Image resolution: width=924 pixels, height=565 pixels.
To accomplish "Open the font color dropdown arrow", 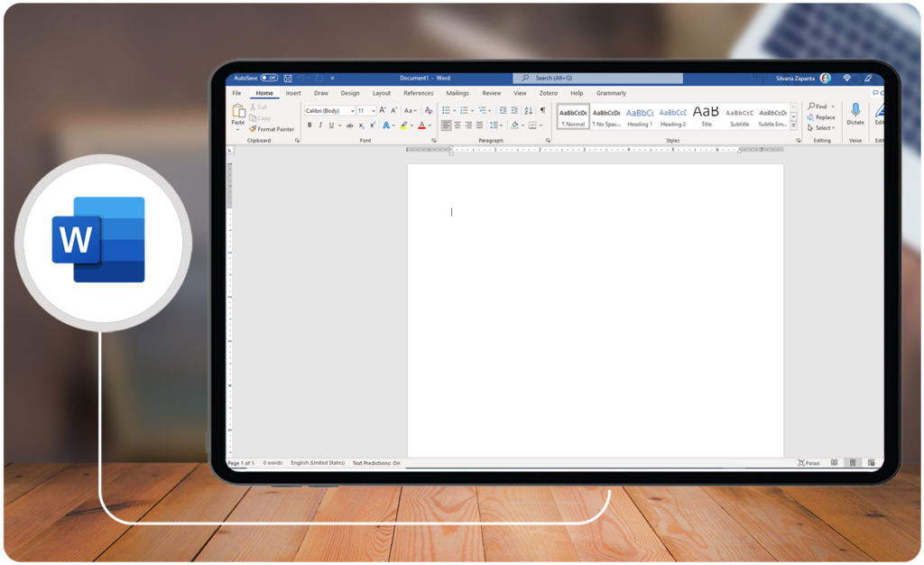I will [430, 125].
